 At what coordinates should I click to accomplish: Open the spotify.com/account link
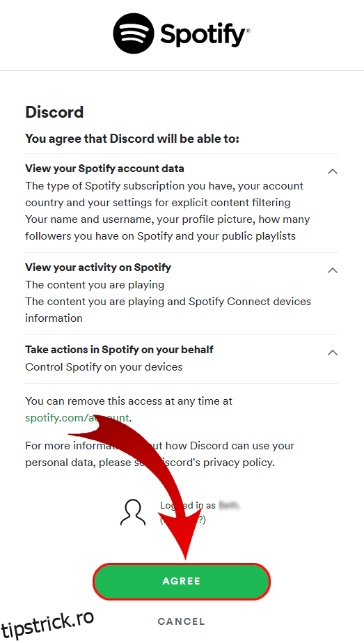77,418
